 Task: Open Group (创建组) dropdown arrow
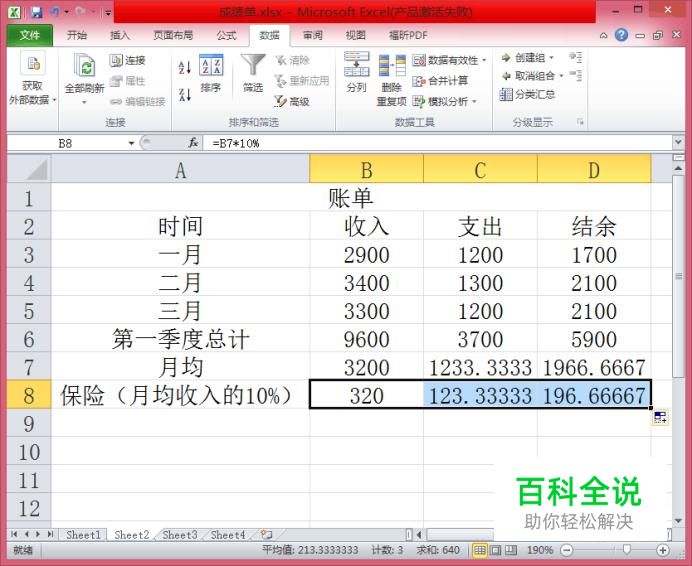(552, 58)
